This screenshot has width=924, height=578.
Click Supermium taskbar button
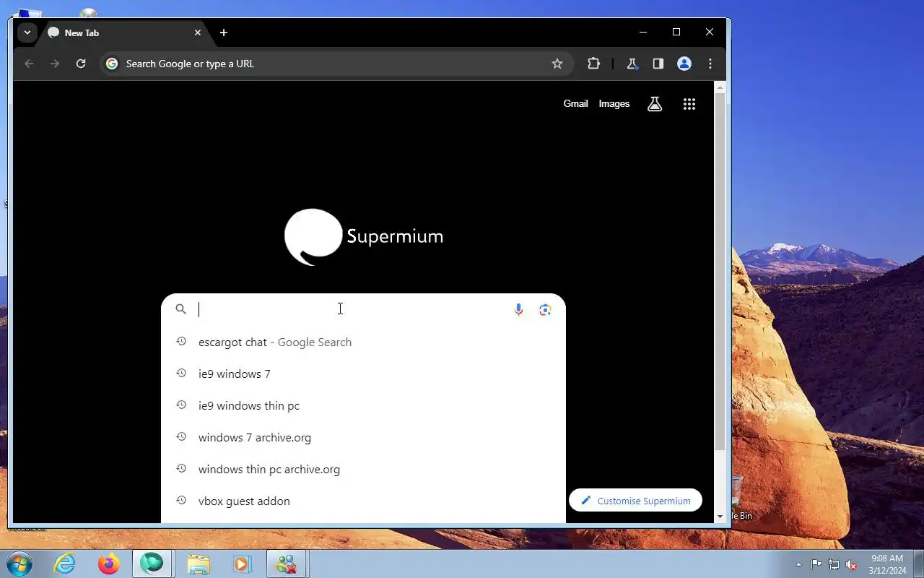(x=152, y=564)
